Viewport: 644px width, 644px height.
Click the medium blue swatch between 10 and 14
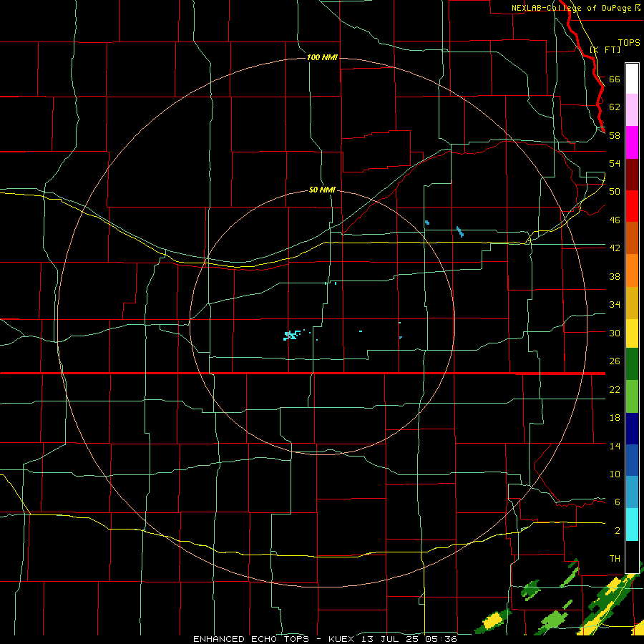tap(632, 460)
